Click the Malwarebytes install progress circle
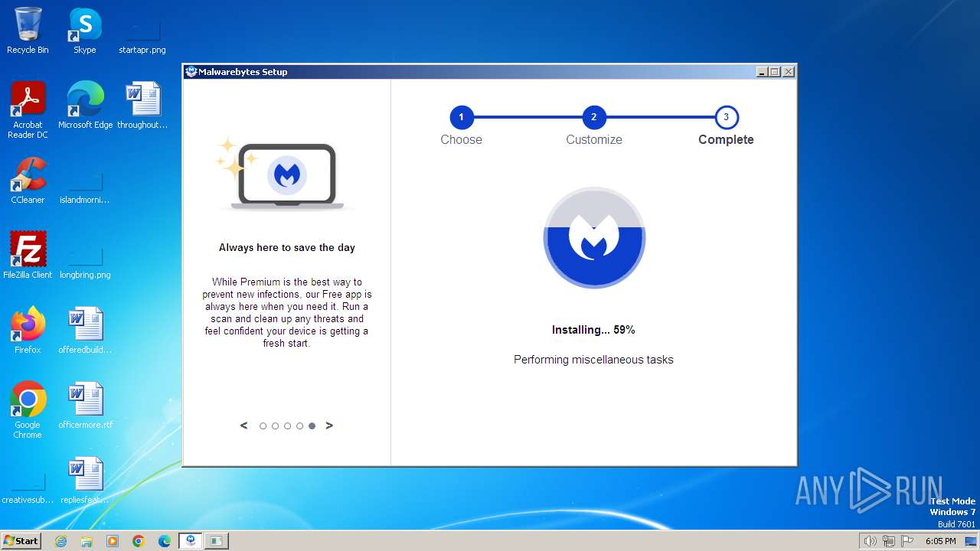The width and height of the screenshot is (980, 551). coord(594,237)
